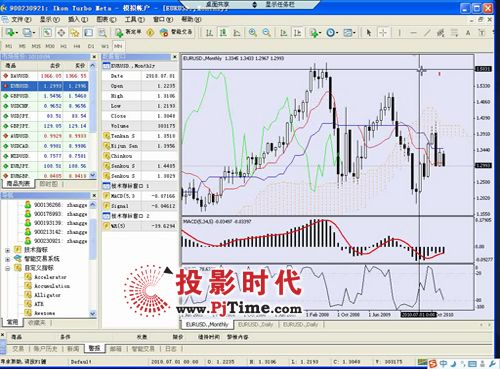500x369 pixels.
Task: Collapse the 自定义指标 tree node
Action: pyautogui.click(x=8, y=268)
